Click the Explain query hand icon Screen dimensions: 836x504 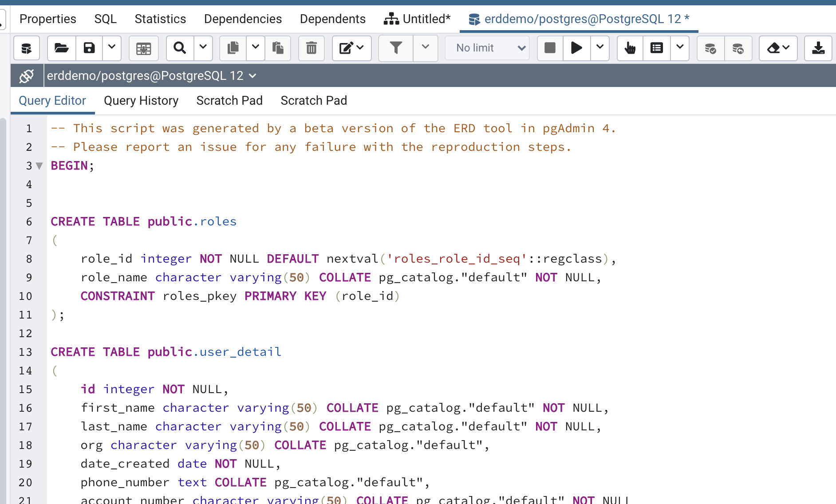click(630, 48)
